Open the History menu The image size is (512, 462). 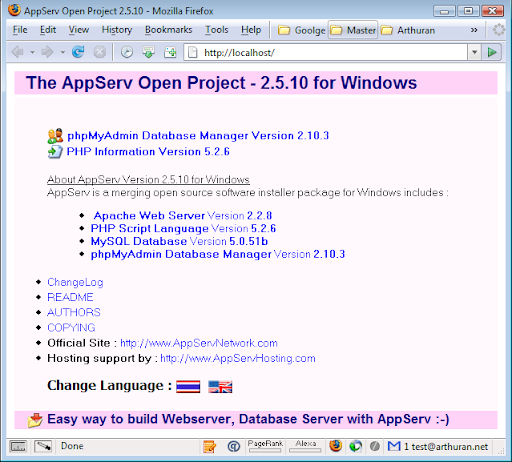point(117,30)
